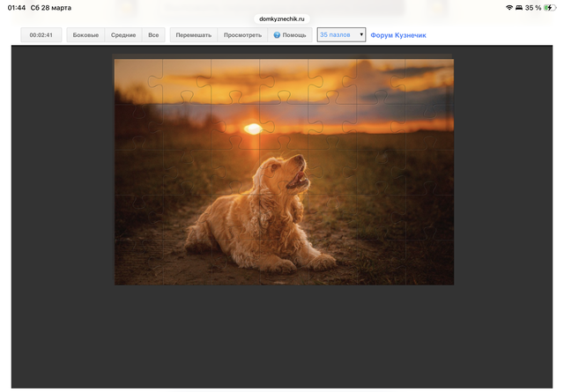Click the setting sun in the puzzle

[253, 129]
